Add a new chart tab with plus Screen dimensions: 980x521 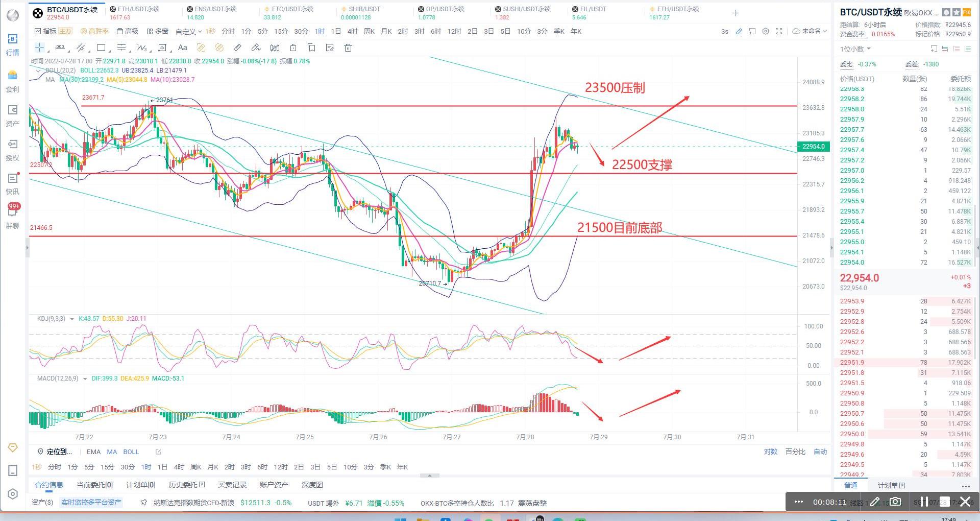(x=736, y=13)
